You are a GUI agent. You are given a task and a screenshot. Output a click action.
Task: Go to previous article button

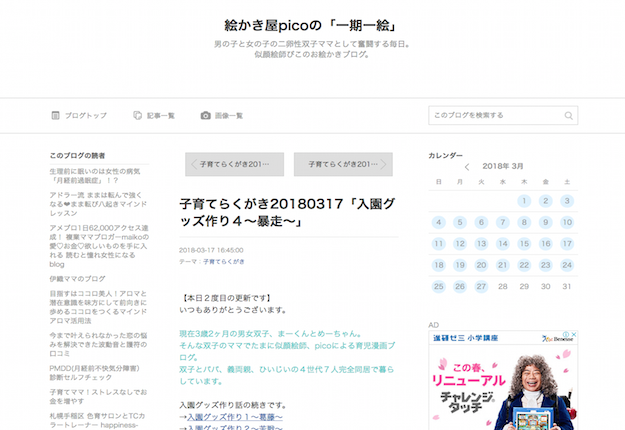click(234, 164)
